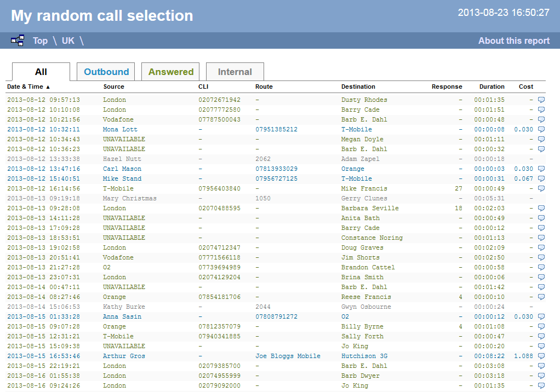Open the Answered tab
This screenshot has height=392, width=560.
click(x=170, y=71)
